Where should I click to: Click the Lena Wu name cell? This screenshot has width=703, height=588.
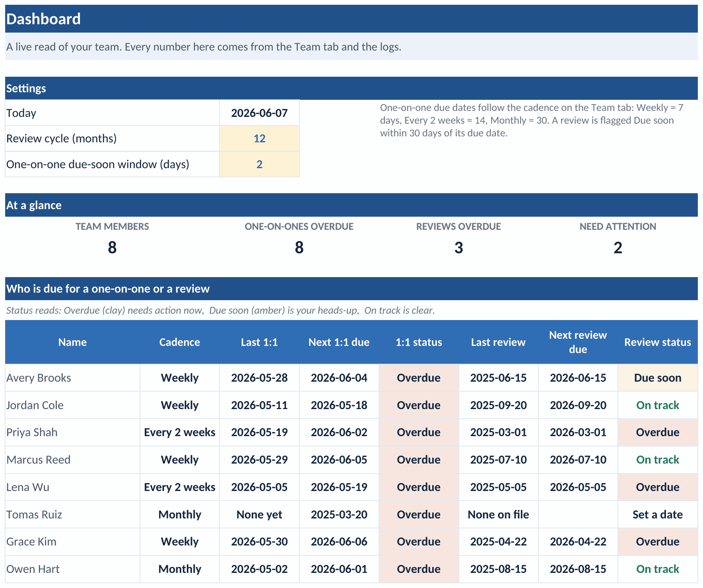[72, 487]
